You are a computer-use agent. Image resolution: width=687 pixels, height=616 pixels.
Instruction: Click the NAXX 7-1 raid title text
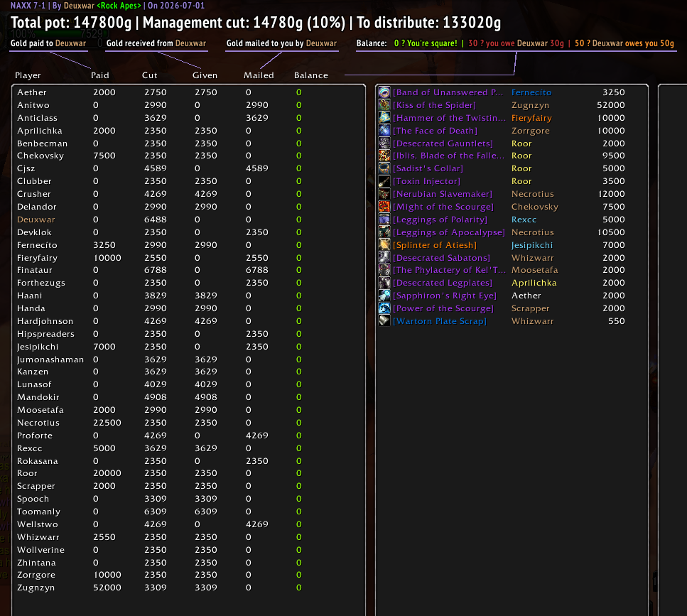pyautogui.click(x=28, y=6)
